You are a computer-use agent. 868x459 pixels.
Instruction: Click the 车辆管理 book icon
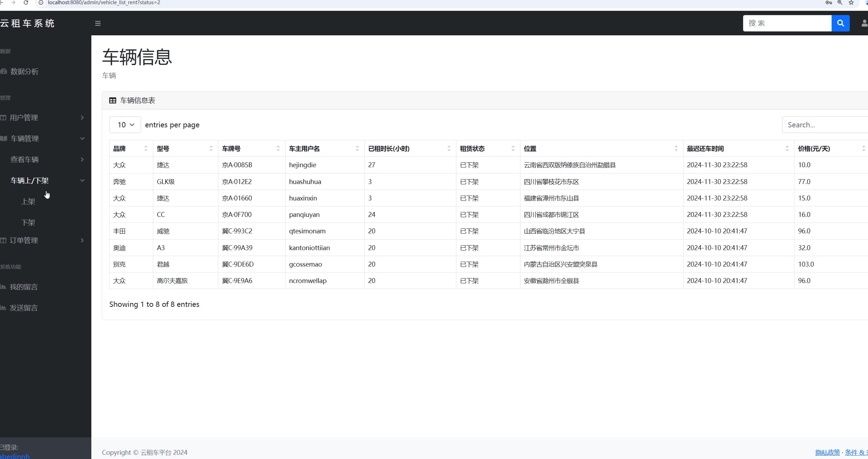coord(3,139)
